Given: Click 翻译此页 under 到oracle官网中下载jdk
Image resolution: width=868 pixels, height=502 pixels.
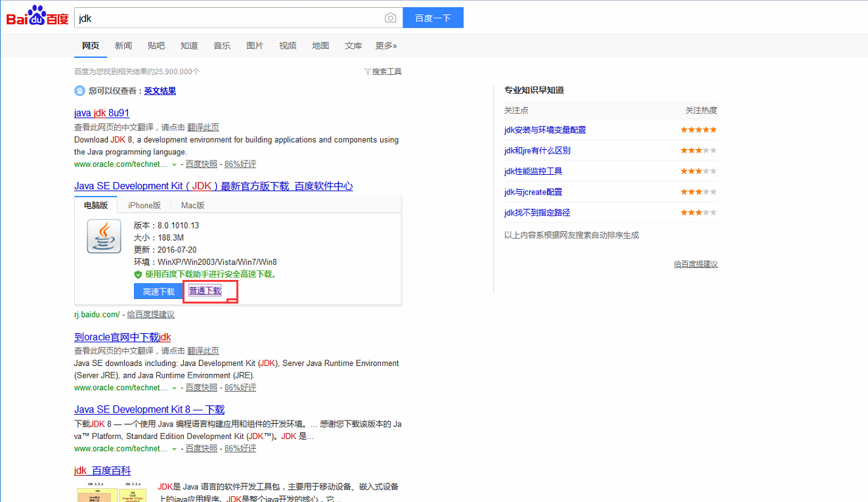Looking at the screenshot, I should 203,351.
